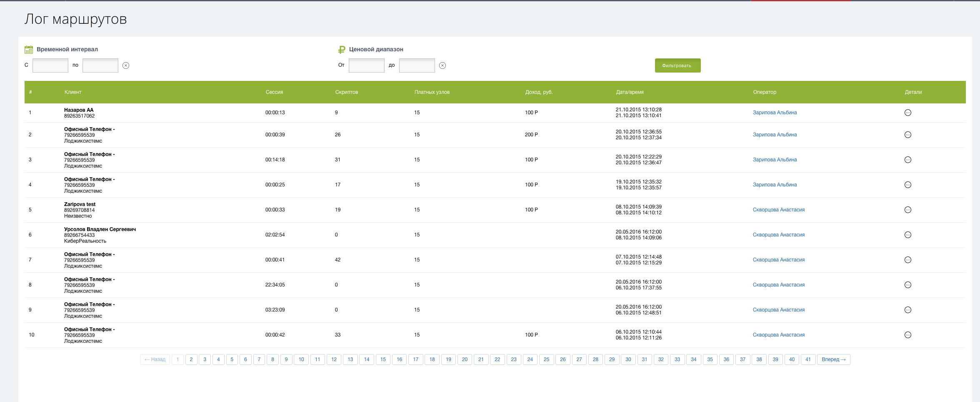Open details icon for row 1 Назаров АА
980x402 pixels.
907,113
